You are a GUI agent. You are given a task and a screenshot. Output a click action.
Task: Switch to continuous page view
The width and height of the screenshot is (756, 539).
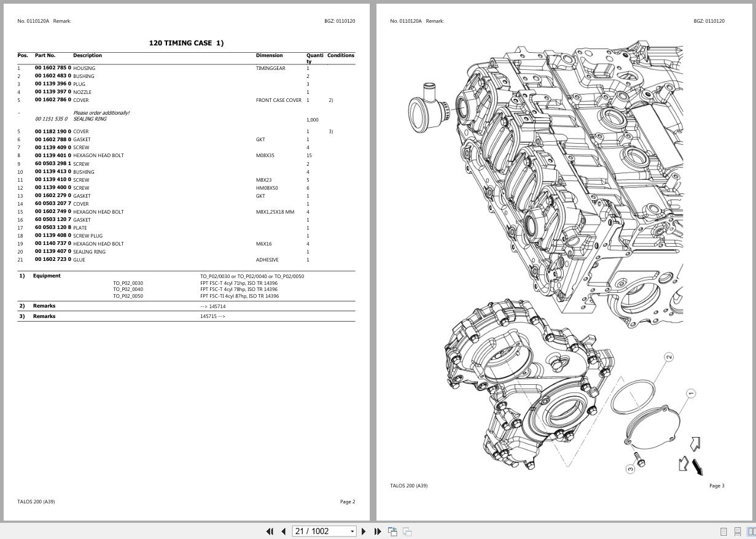[x=738, y=532]
